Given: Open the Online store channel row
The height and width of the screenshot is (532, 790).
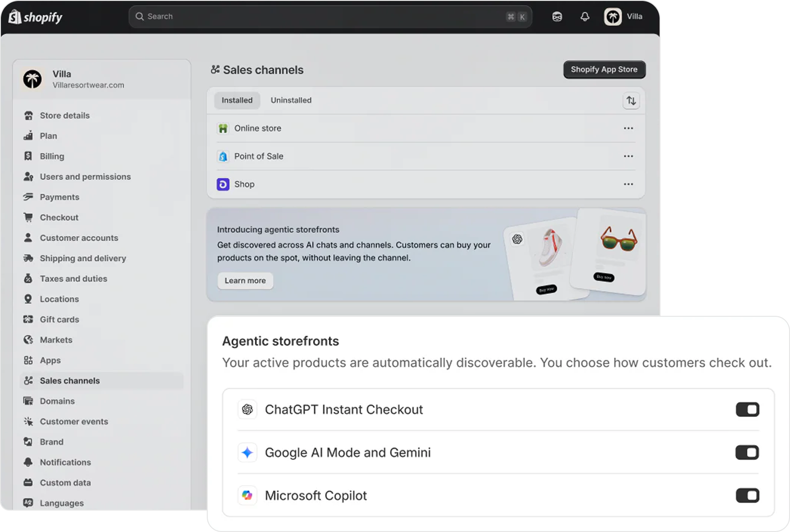Looking at the screenshot, I should (426, 128).
